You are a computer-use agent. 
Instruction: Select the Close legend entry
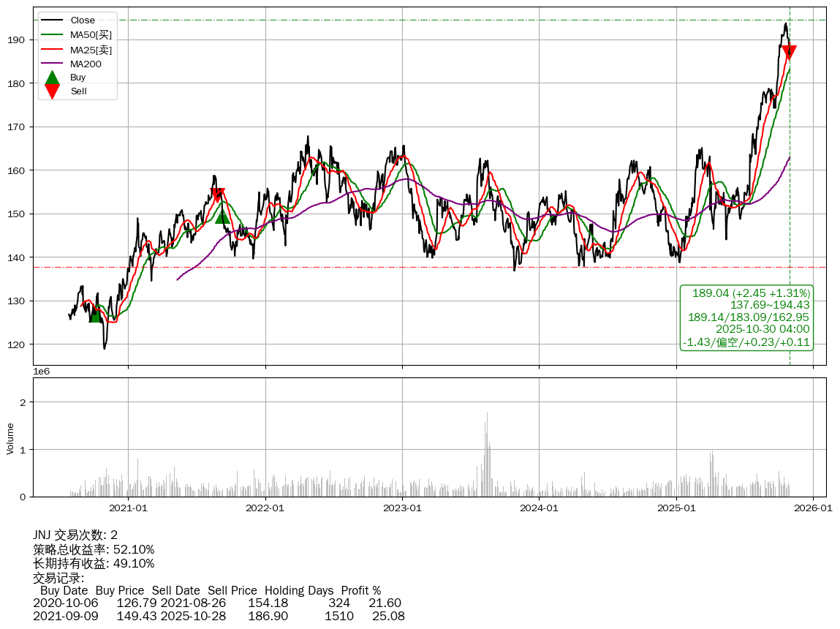(x=83, y=20)
